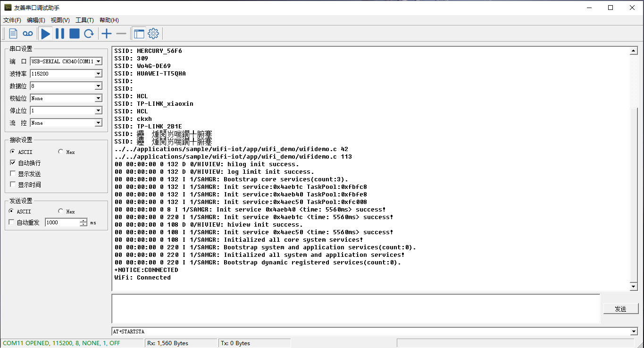Expand the 数据位 data bits dropdown
The height and width of the screenshot is (348, 644).
coord(99,86)
